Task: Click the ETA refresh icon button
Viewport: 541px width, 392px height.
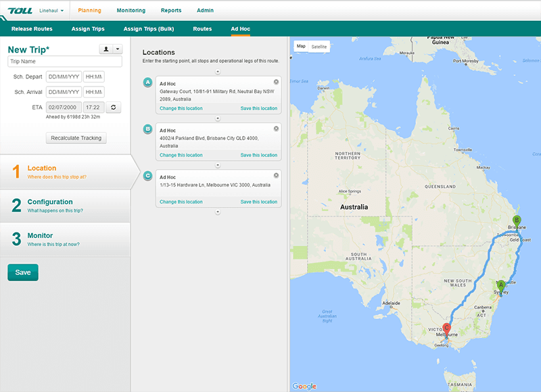Action: point(114,107)
